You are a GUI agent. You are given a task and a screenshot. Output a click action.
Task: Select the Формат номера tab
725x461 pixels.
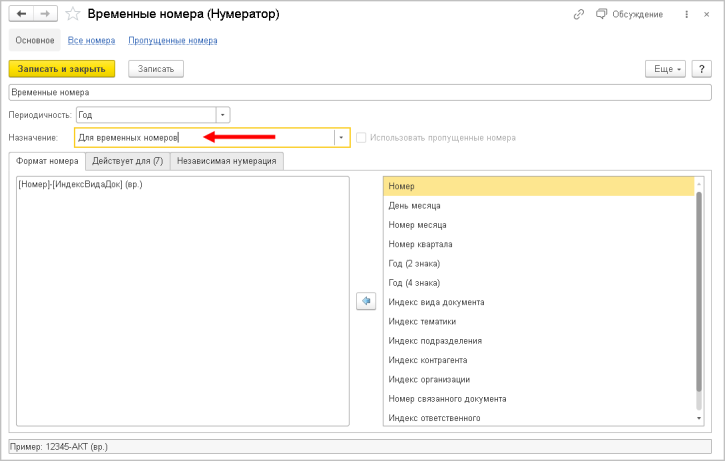coord(47,161)
